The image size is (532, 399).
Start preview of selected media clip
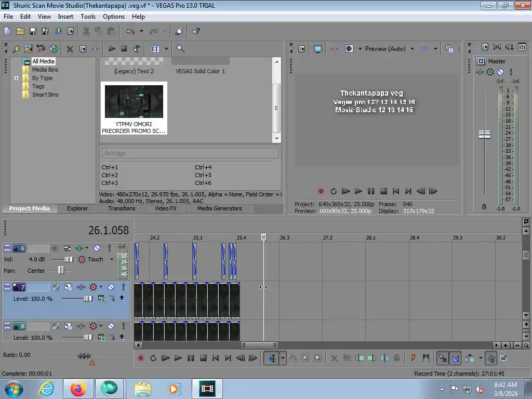coord(112,49)
